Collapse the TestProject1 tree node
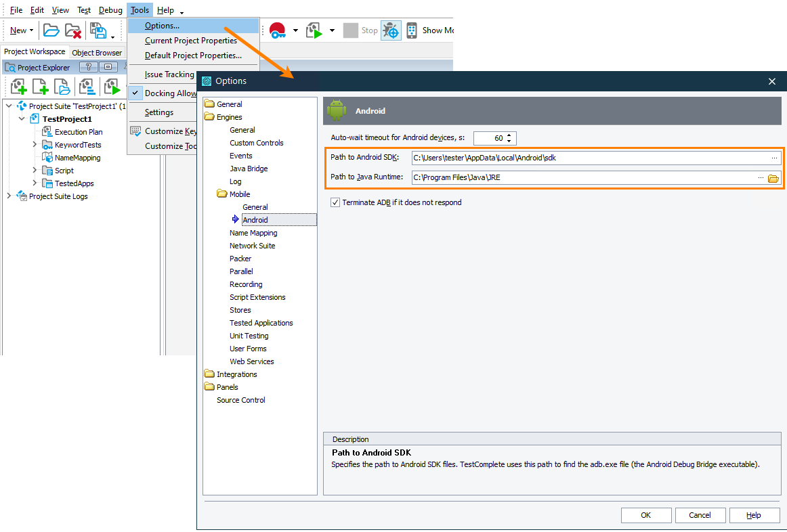The height and width of the screenshot is (532, 787). click(22, 118)
